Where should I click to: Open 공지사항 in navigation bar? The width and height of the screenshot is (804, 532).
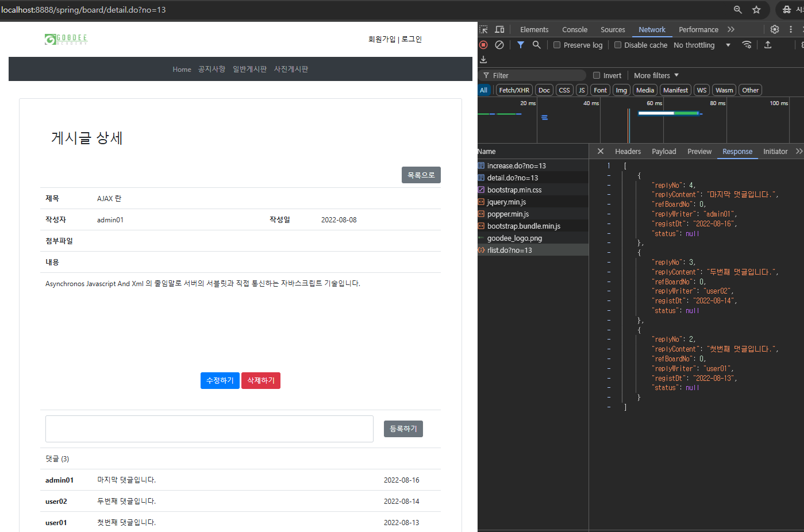(211, 69)
